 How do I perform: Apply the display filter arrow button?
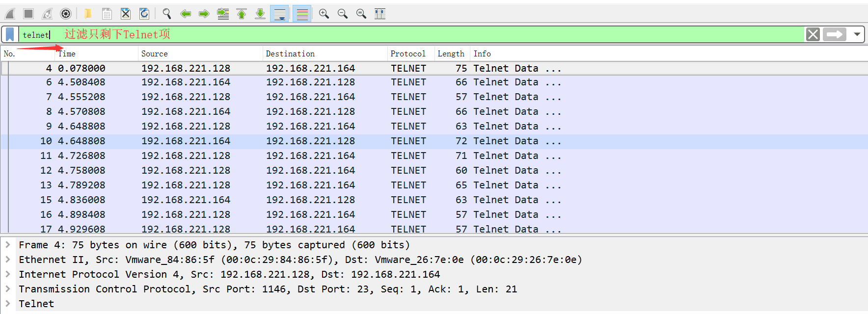point(835,34)
